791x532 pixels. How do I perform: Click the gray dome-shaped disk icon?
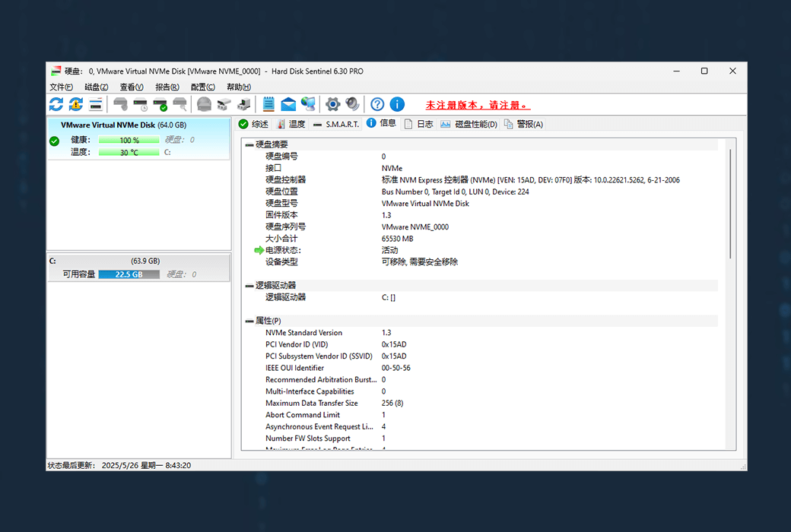[x=205, y=104]
